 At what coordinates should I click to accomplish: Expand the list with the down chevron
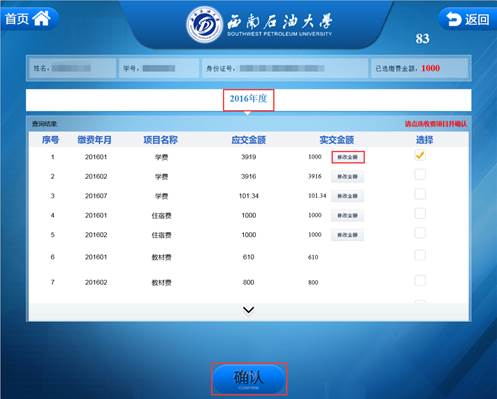pyautogui.click(x=249, y=310)
